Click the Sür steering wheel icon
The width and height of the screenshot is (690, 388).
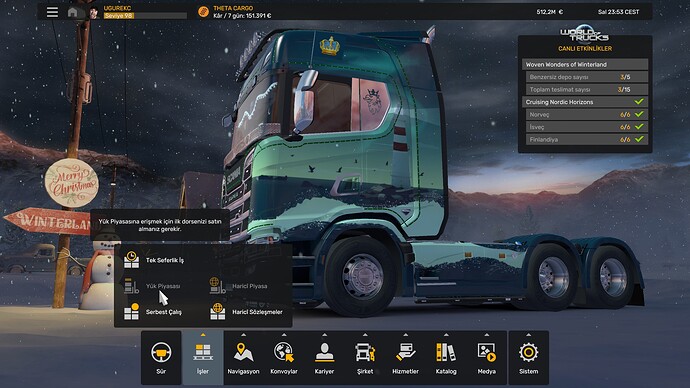(161, 352)
